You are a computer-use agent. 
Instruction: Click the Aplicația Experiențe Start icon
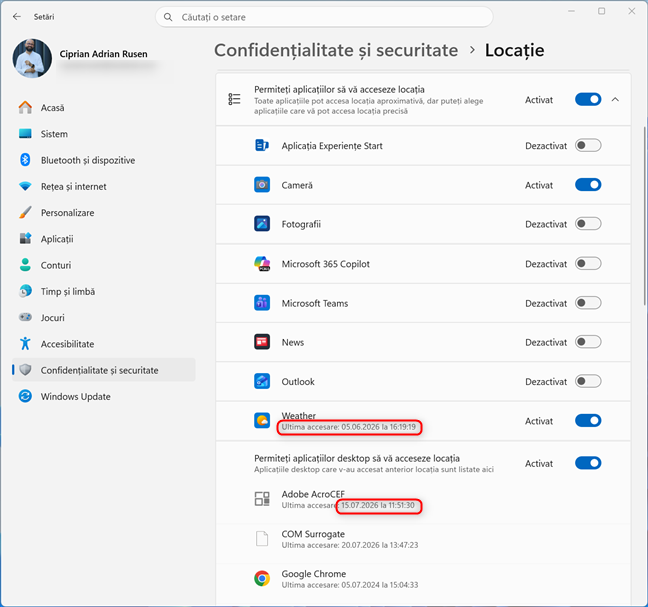pyautogui.click(x=262, y=145)
